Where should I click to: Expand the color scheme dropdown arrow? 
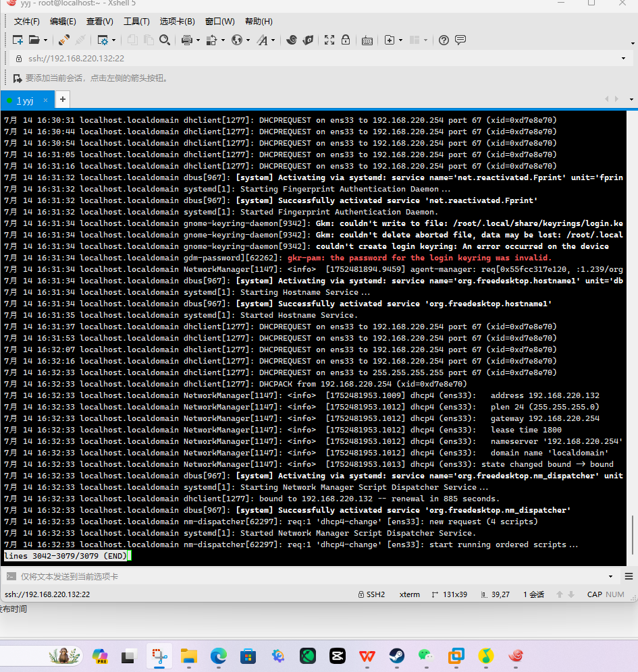click(x=223, y=40)
